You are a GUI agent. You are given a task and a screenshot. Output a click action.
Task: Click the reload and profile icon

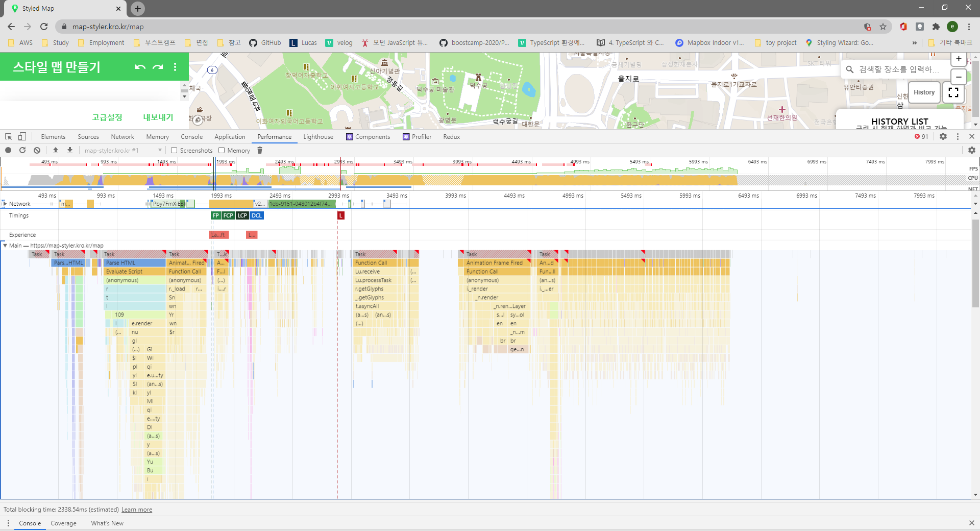click(22, 150)
